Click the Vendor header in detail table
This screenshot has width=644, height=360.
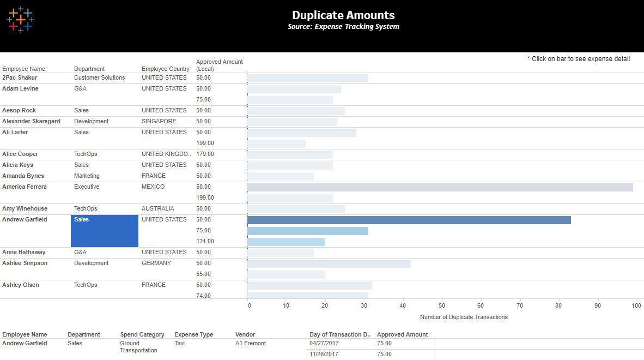click(245, 334)
